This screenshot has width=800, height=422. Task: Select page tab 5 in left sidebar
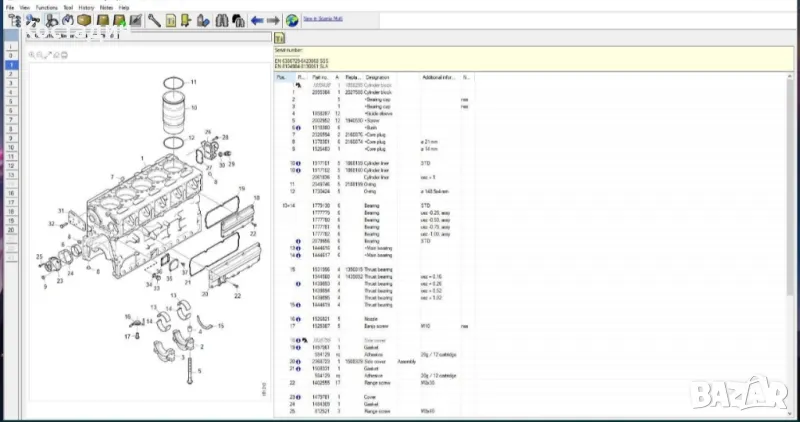pos(11,101)
